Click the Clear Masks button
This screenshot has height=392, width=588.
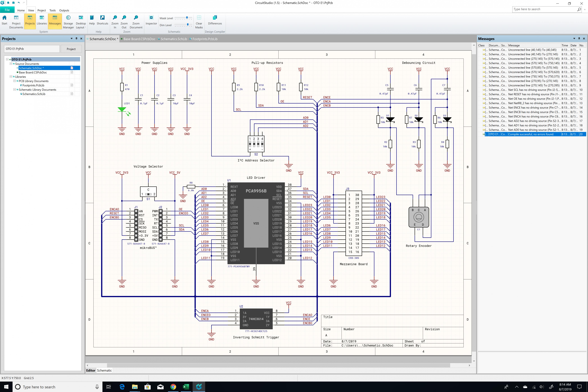pyautogui.click(x=199, y=22)
